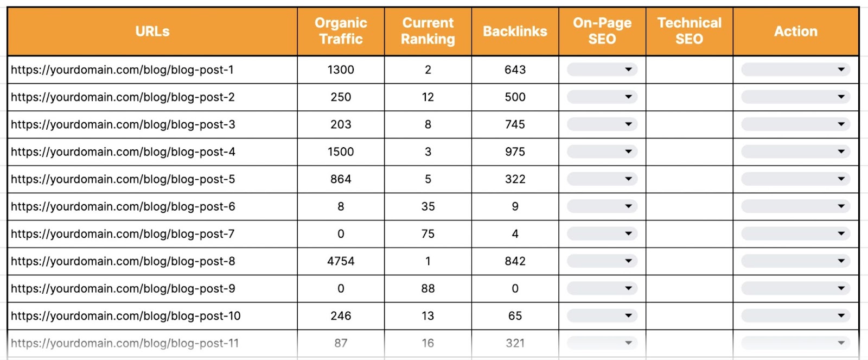This screenshot has height=360, width=868.
Task: Select the cell showing 4754 organic traffic
Action: point(341,261)
